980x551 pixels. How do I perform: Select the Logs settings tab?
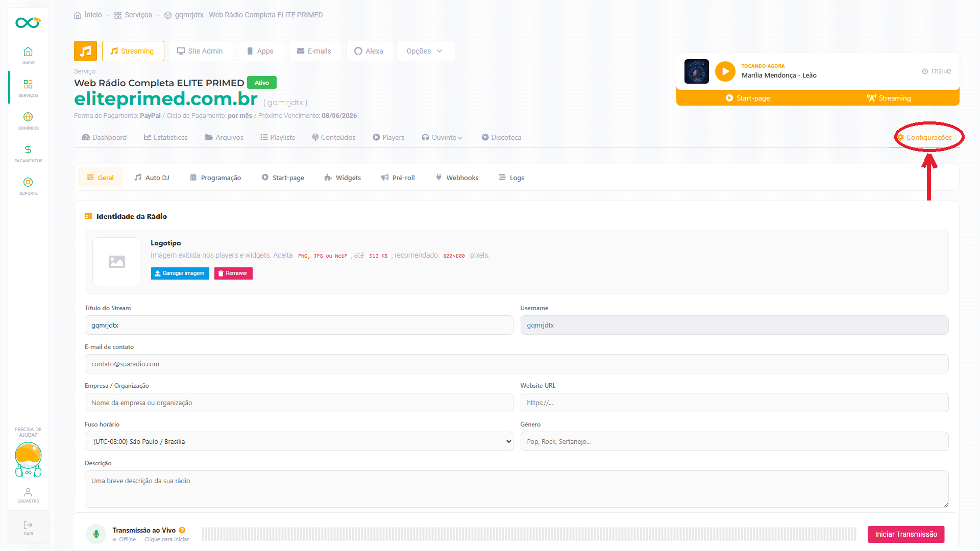(511, 178)
